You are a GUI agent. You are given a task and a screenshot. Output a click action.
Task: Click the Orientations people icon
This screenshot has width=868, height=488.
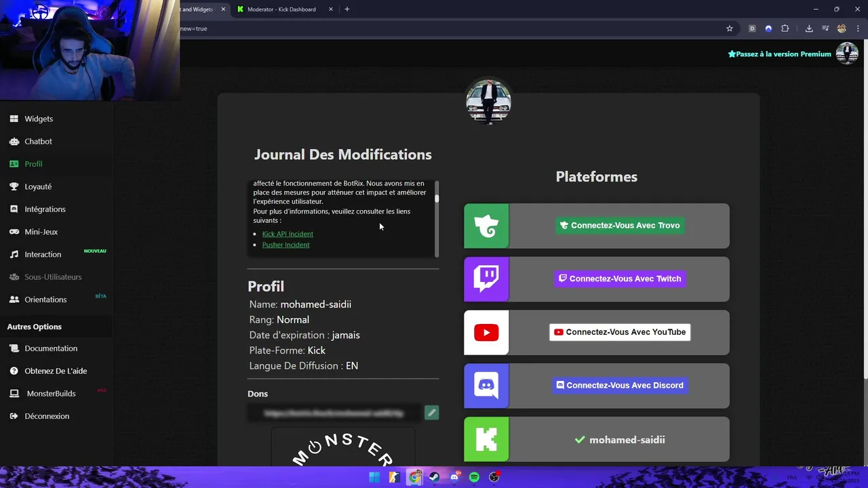click(14, 300)
